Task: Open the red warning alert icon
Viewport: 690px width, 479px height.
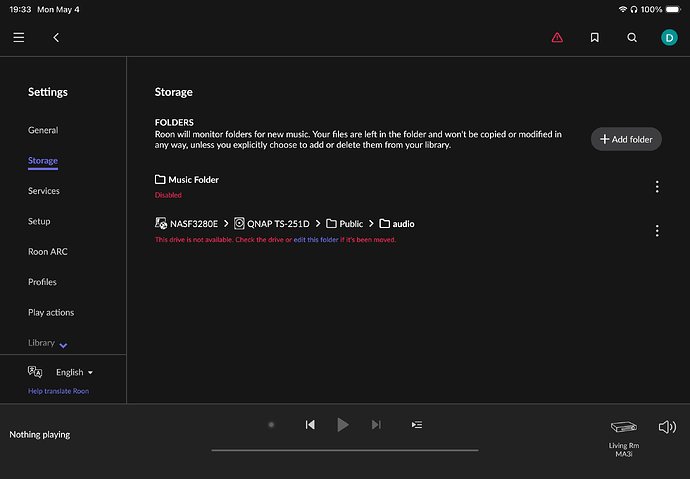Action: [557, 37]
